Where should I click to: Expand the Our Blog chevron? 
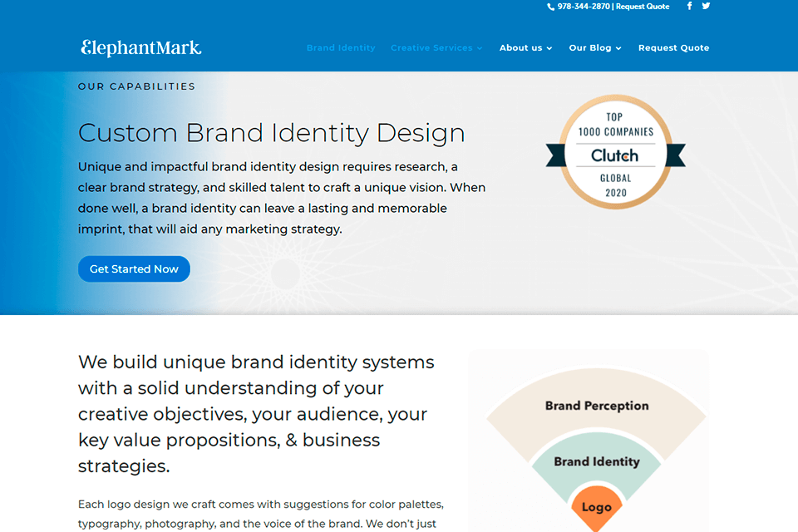coord(618,48)
